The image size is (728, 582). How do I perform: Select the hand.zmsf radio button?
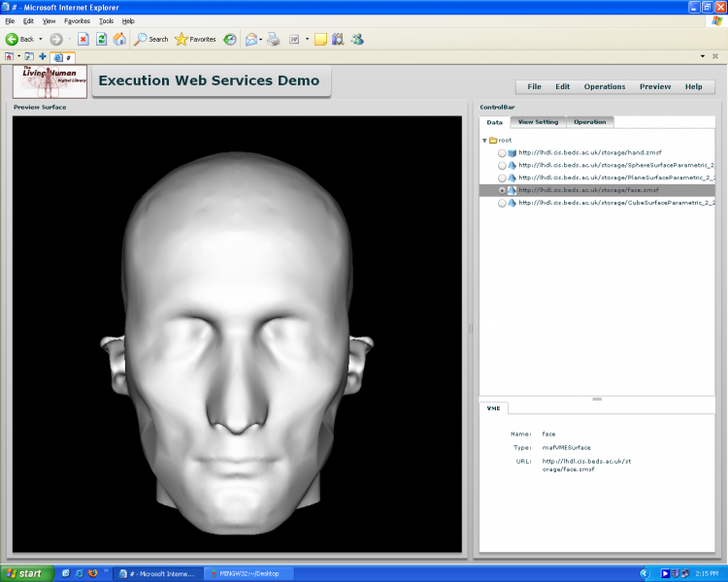point(501,152)
